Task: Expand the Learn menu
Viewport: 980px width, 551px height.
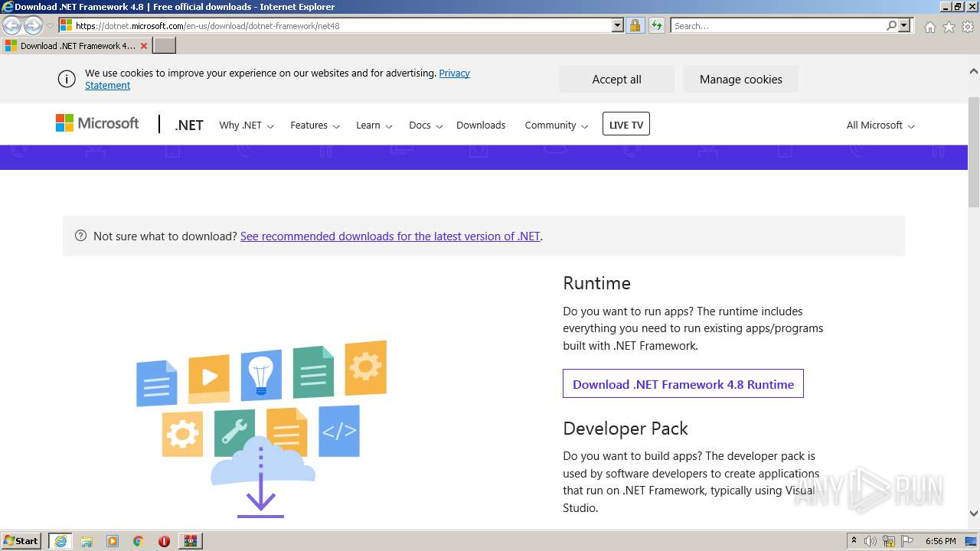Action: (374, 126)
